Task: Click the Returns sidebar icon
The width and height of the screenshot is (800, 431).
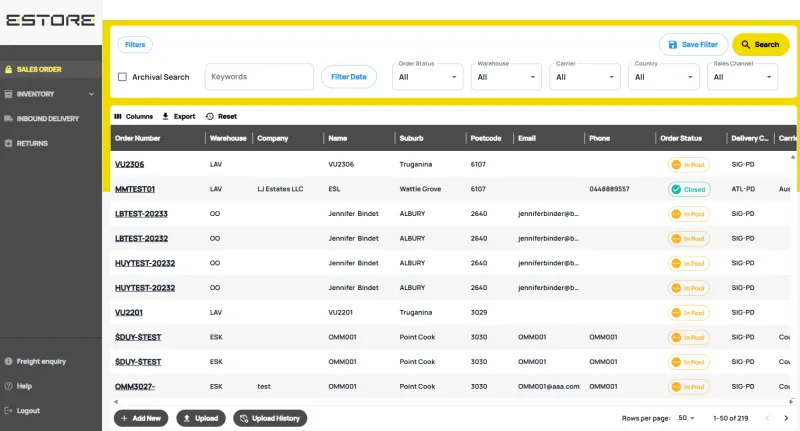Action: [x=8, y=143]
